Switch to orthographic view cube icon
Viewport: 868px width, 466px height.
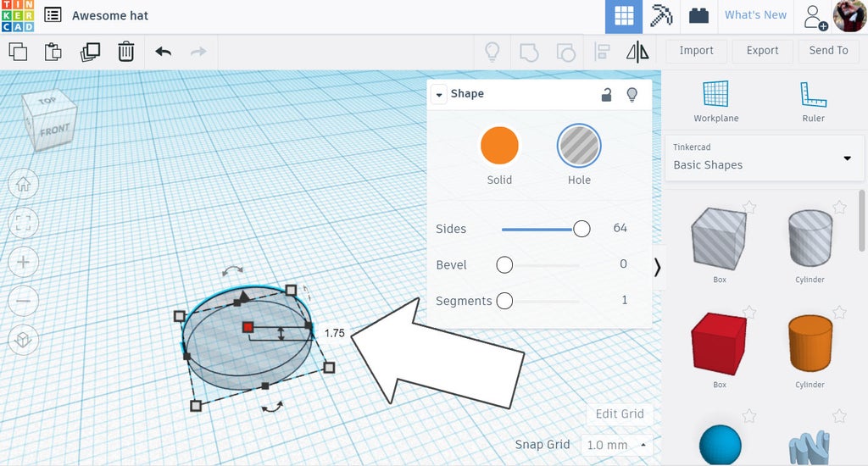[x=23, y=339]
